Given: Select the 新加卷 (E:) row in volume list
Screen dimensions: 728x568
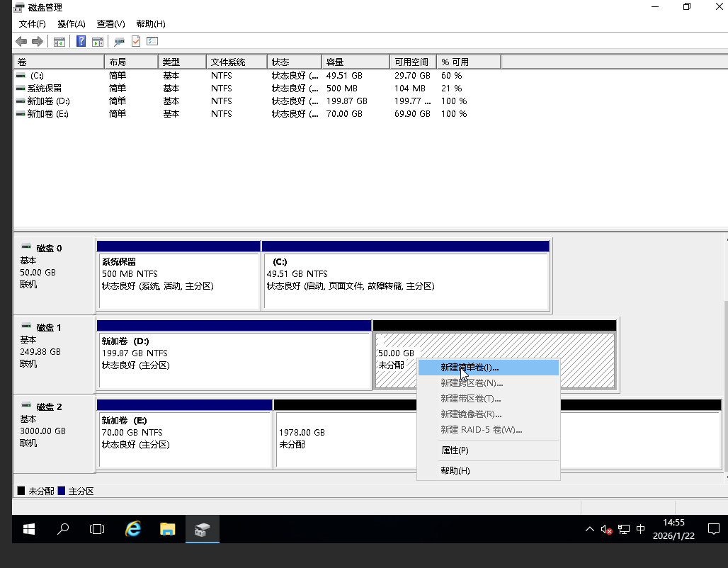Looking at the screenshot, I should (x=48, y=114).
